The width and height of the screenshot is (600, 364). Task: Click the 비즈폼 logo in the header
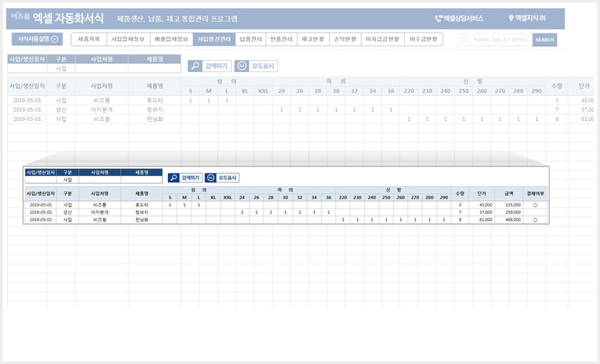pyautogui.click(x=20, y=16)
